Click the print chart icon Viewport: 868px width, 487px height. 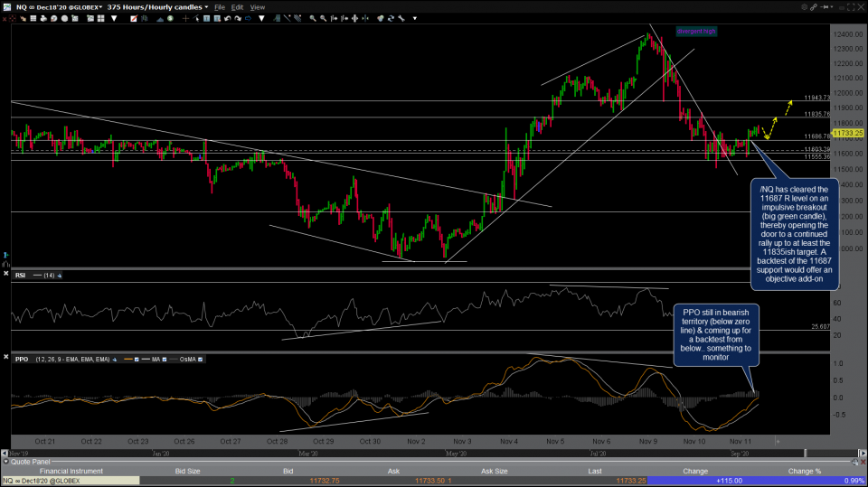pos(43,18)
